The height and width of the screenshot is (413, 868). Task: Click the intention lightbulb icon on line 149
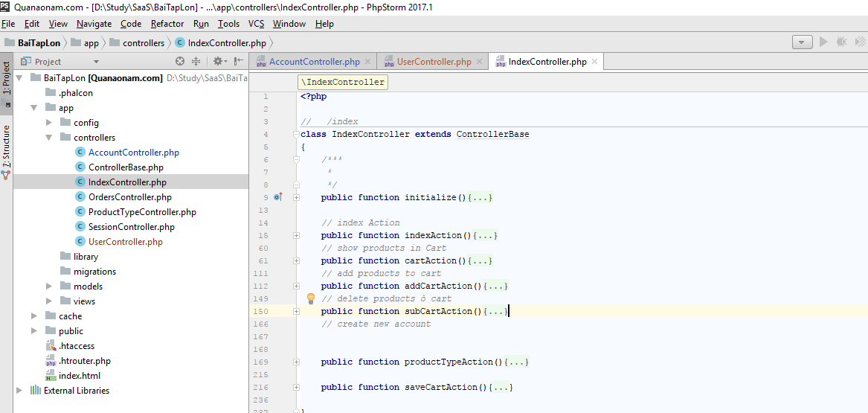pos(312,298)
